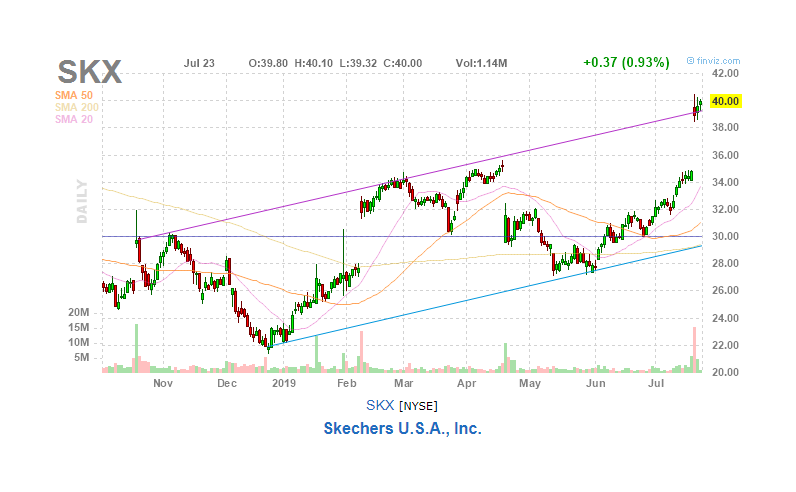The height and width of the screenshot is (492, 796).
Task: Click the volume reading Vol:1.14M
Action: 481,63
